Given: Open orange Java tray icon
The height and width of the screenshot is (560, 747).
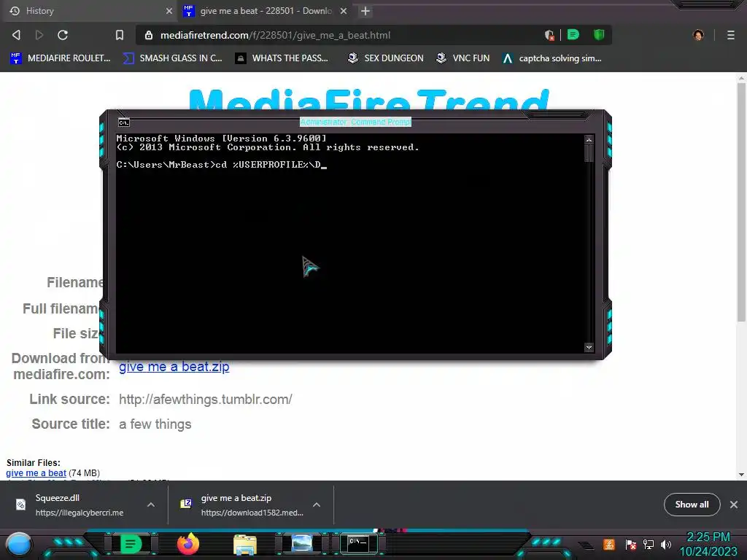Looking at the screenshot, I should [609, 544].
